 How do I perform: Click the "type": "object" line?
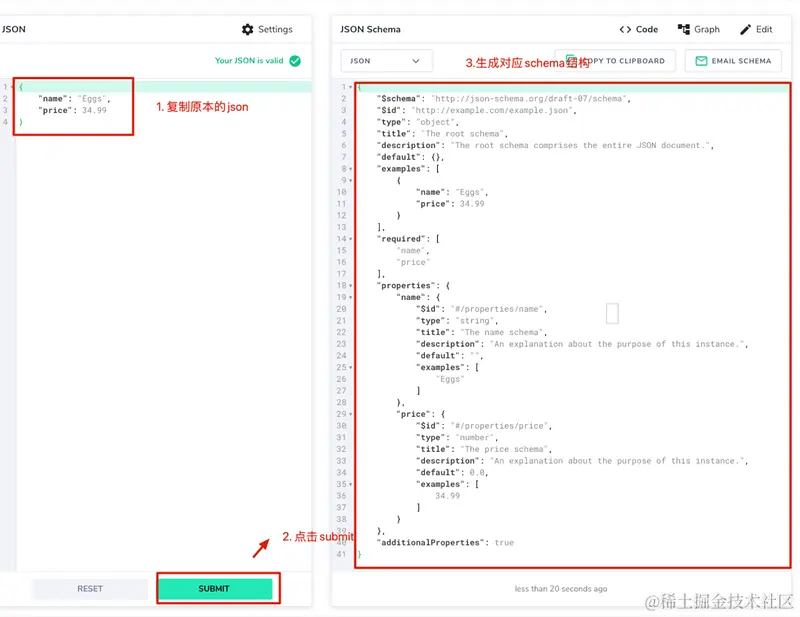(417, 122)
